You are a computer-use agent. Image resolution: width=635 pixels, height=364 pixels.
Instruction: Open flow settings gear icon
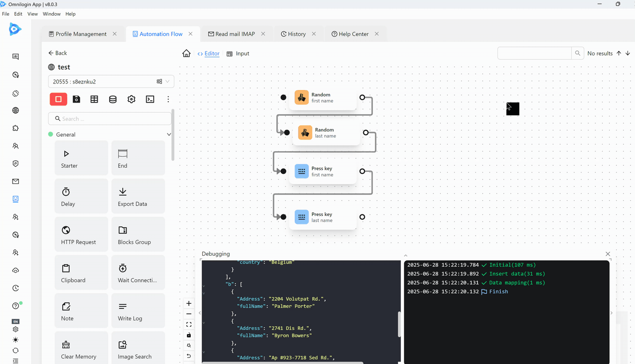[132, 99]
